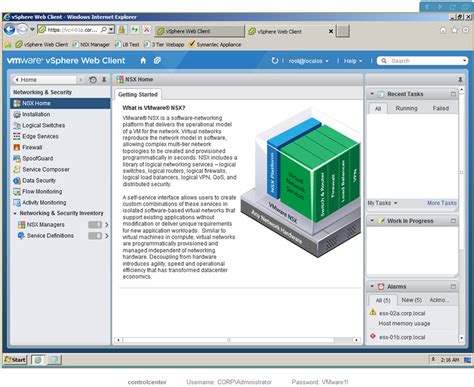This screenshot has height=387, width=474.
Task: Open the esx-02a.corp.local alarm
Action: [x=402, y=314]
